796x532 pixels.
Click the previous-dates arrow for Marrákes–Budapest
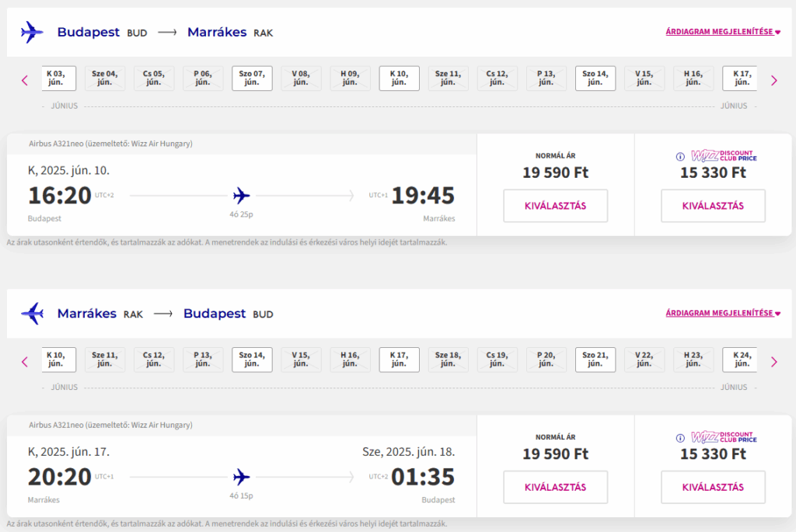pyautogui.click(x=25, y=362)
